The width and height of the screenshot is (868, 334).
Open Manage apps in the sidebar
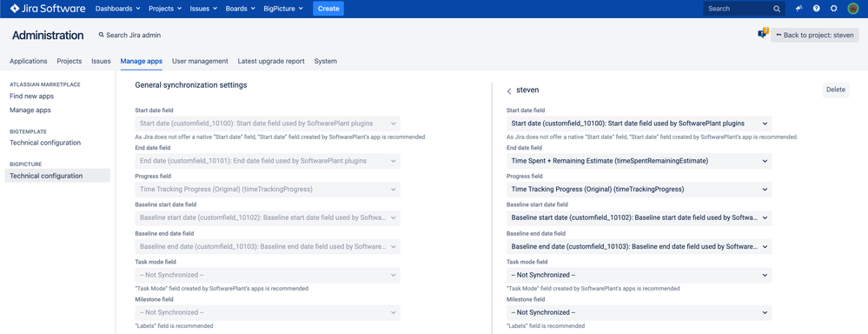tap(30, 110)
